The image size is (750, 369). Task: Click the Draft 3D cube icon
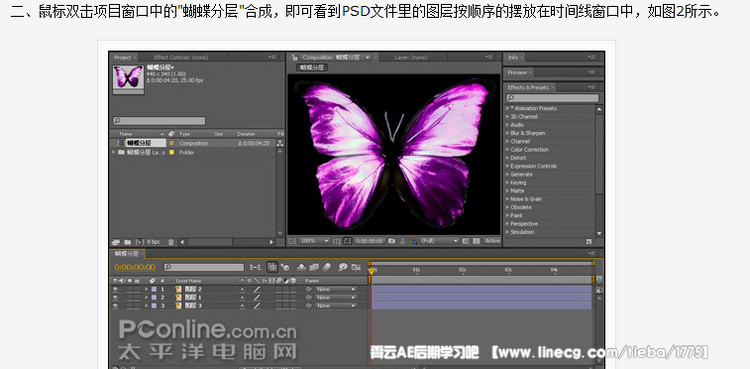[x=285, y=267]
